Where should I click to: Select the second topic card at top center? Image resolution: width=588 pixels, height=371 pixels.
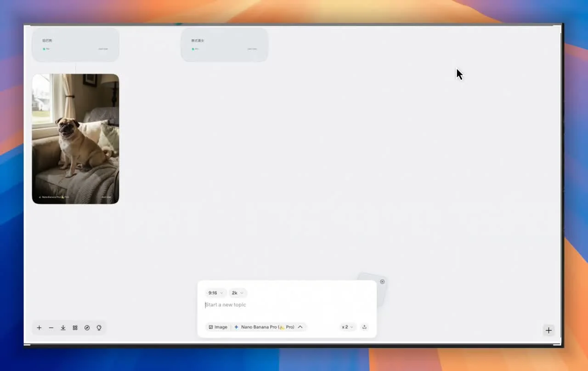coord(224,44)
